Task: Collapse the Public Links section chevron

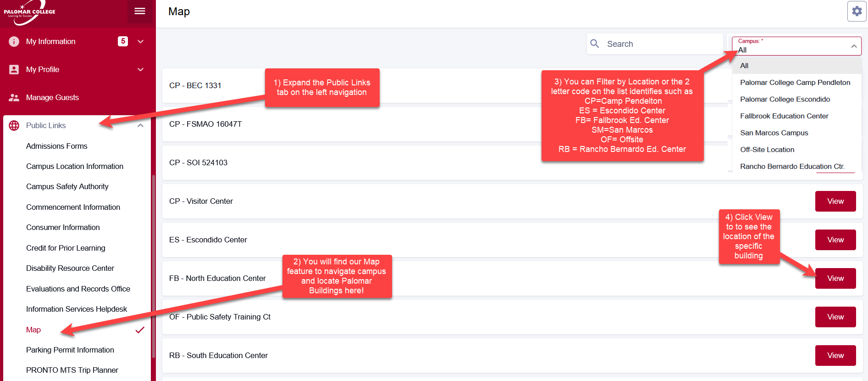Action: [x=141, y=126]
